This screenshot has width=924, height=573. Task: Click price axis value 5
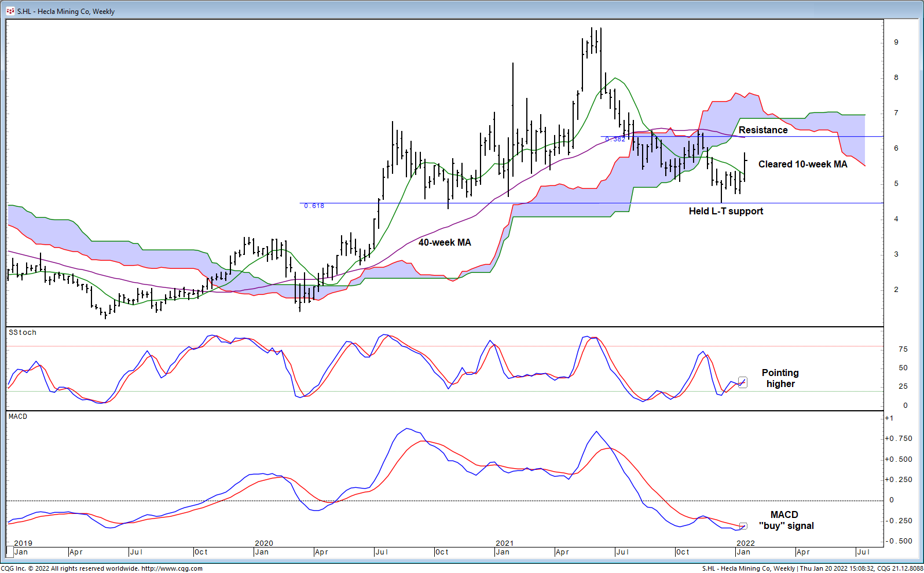coord(896,184)
